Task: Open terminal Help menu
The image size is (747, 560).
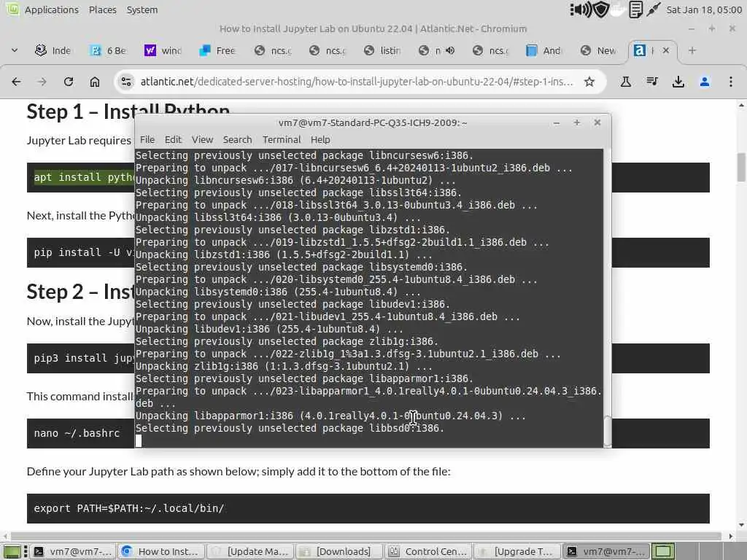Action: pyautogui.click(x=320, y=139)
